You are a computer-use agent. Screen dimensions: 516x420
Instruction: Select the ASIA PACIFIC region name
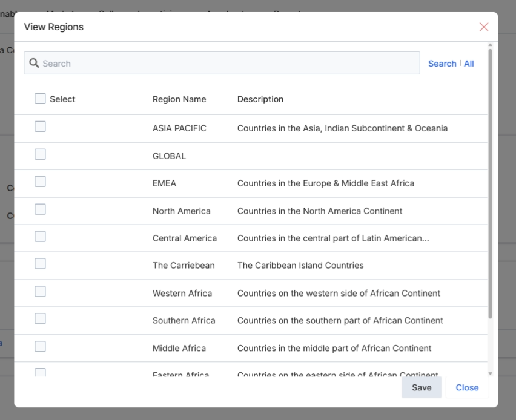(x=179, y=128)
